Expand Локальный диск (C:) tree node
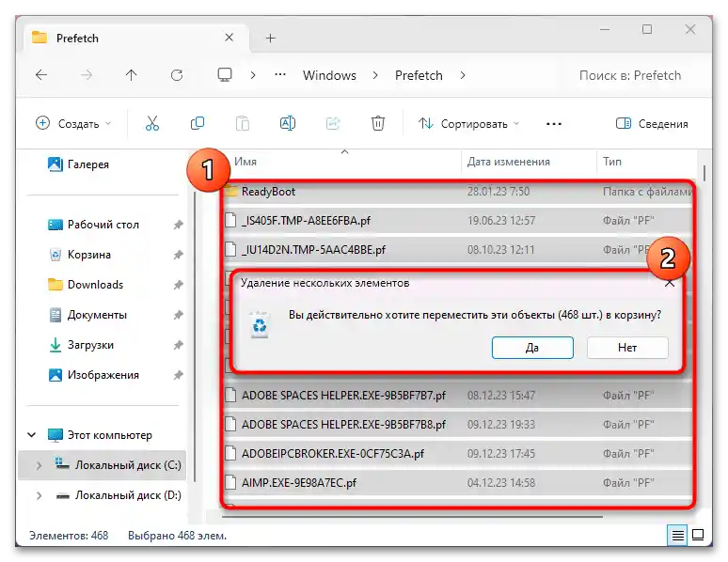728x562 pixels. coord(39,465)
